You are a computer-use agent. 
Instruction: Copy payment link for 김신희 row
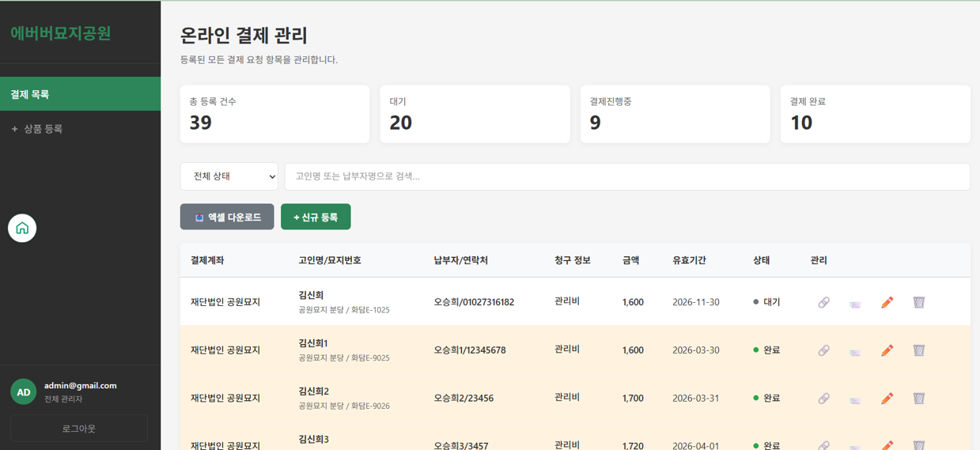click(823, 302)
